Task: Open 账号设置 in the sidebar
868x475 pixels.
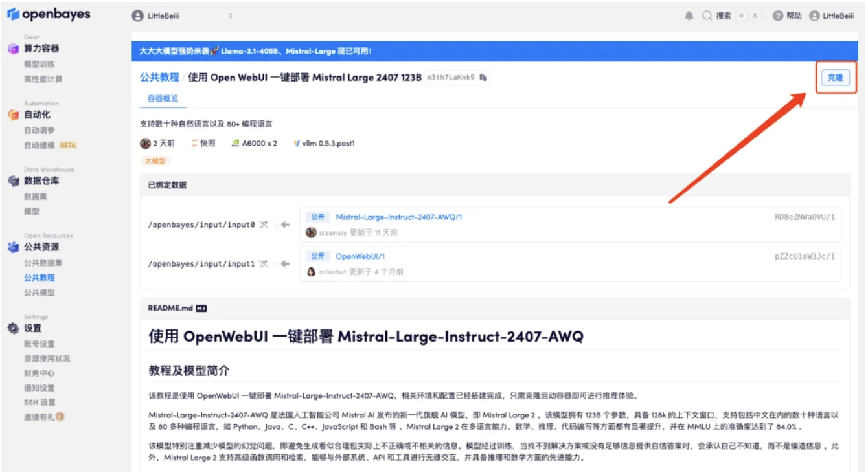Action: click(40, 344)
